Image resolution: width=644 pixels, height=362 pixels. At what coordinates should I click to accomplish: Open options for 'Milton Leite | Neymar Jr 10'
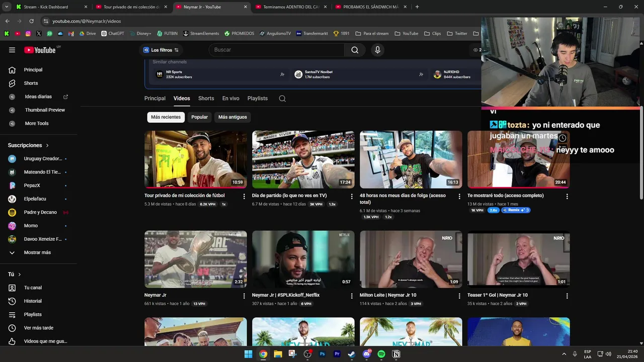click(x=459, y=296)
